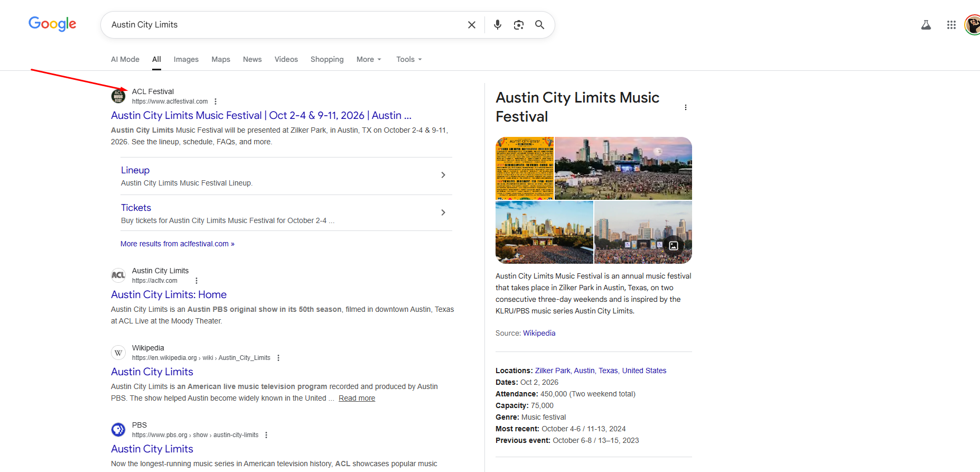
Task: Switch to the News tab
Action: (x=252, y=59)
